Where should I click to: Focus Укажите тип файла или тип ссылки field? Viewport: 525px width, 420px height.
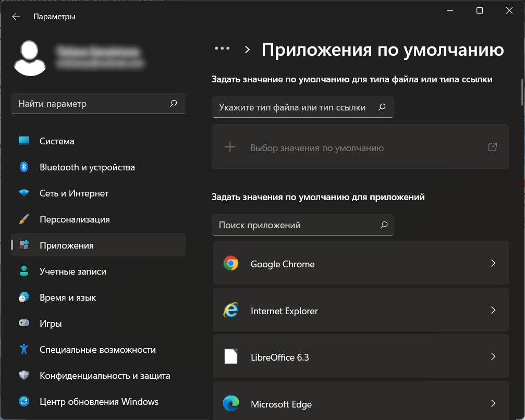tap(303, 107)
